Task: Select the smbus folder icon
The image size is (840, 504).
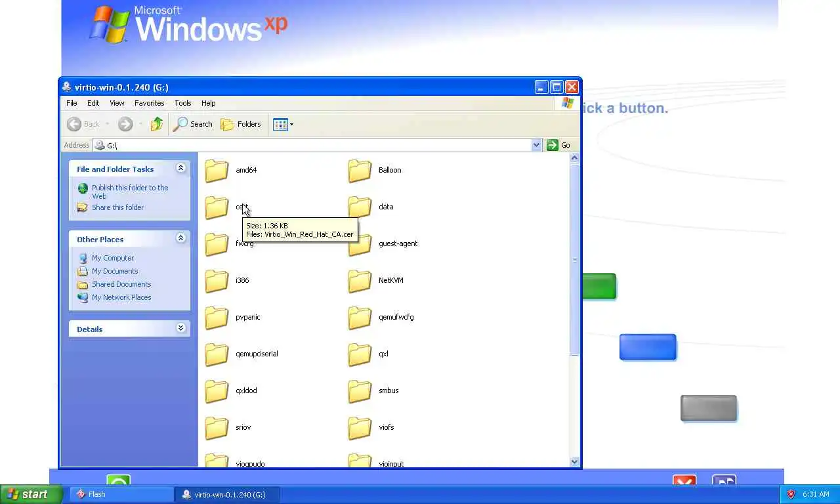Action: [360, 391]
